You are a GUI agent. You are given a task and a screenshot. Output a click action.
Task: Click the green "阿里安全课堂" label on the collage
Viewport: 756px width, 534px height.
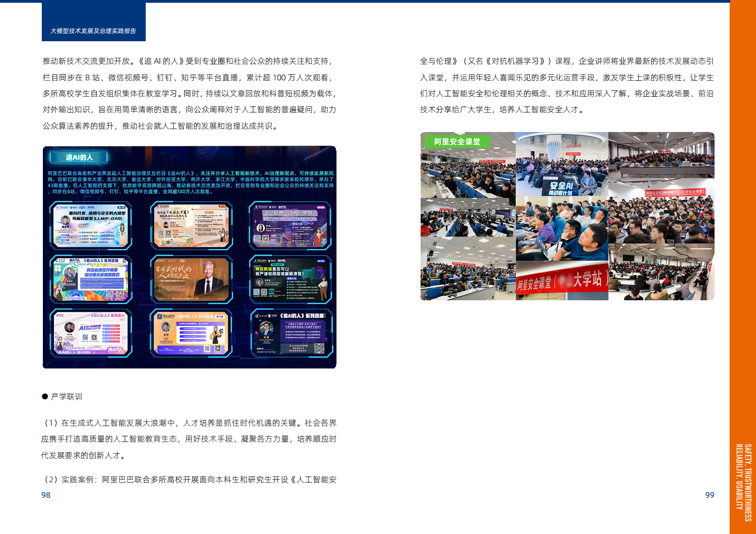pos(456,142)
